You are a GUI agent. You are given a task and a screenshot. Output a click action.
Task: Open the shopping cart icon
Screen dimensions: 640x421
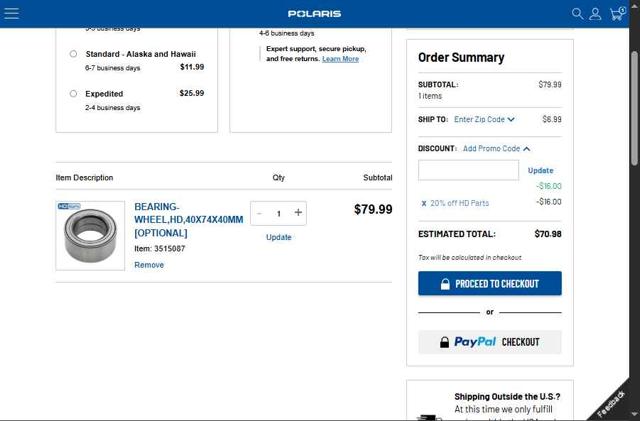(616, 14)
